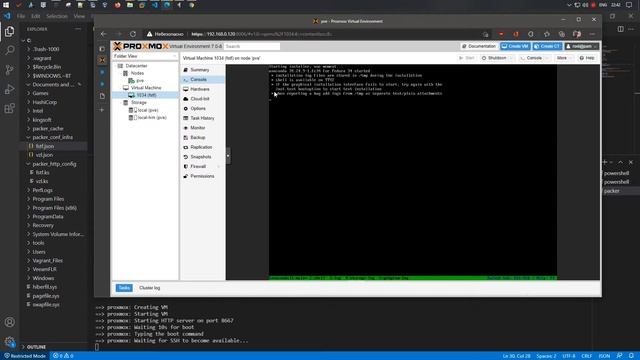Click the Shutdown button
640x360 pixels.
[x=497, y=58]
